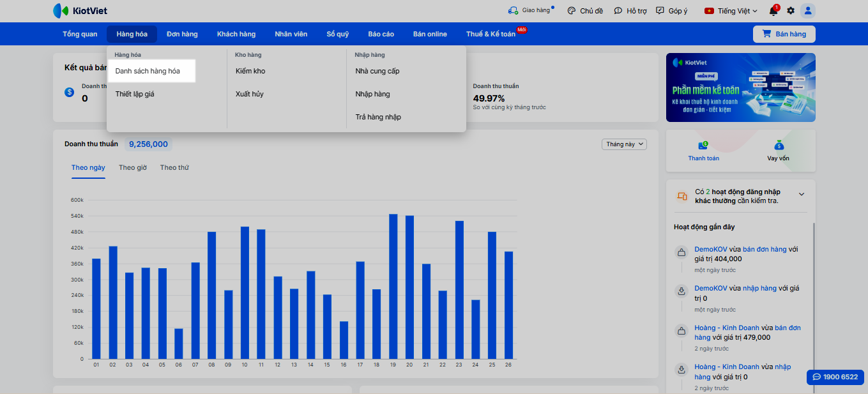Open notifications bell
Screen dimensions: 868x394
[x=773, y=11]
